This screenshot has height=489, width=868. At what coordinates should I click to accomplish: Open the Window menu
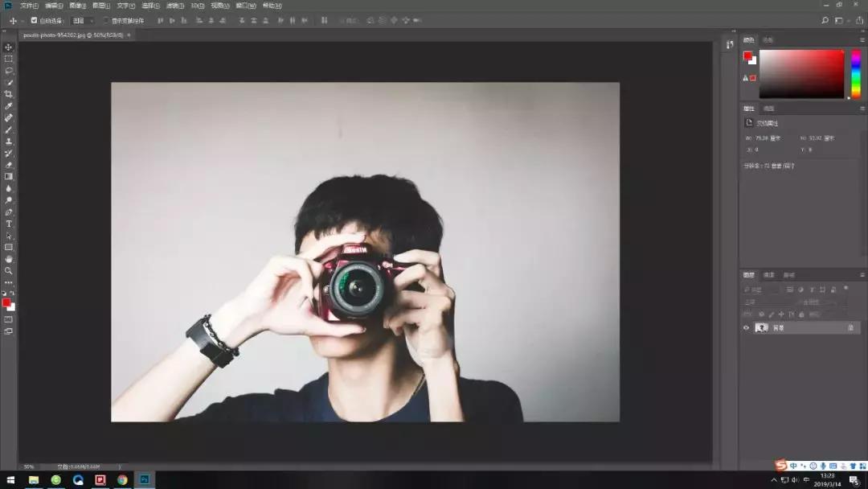[x=246, y=6]
